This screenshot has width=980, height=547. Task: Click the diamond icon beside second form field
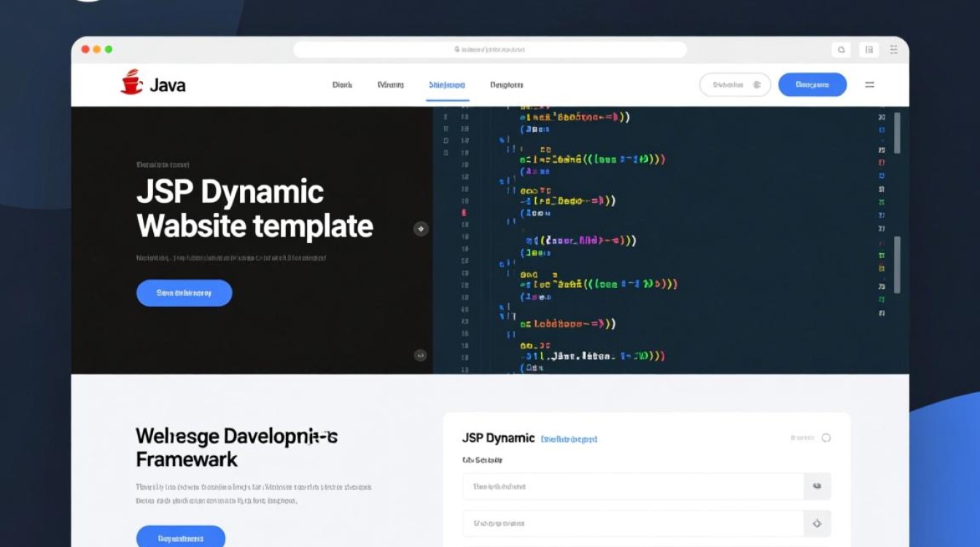[817, 523]
